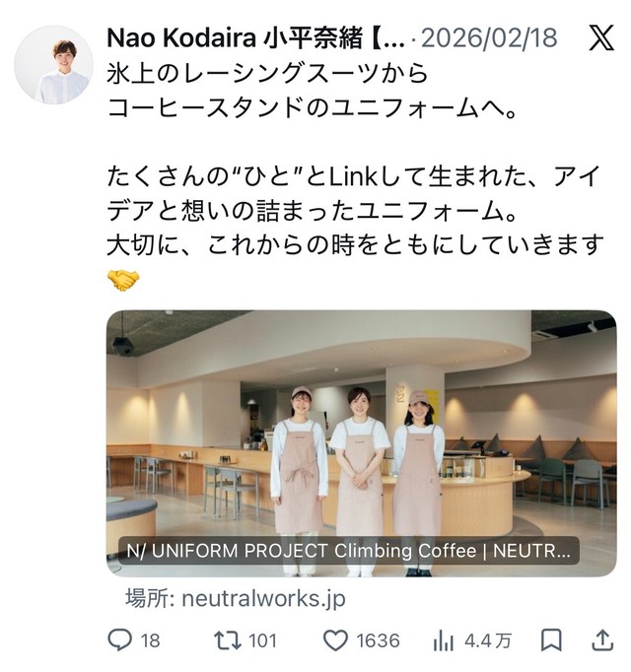
Task: Open the view analytics bar chart icon
Action: 443,640
